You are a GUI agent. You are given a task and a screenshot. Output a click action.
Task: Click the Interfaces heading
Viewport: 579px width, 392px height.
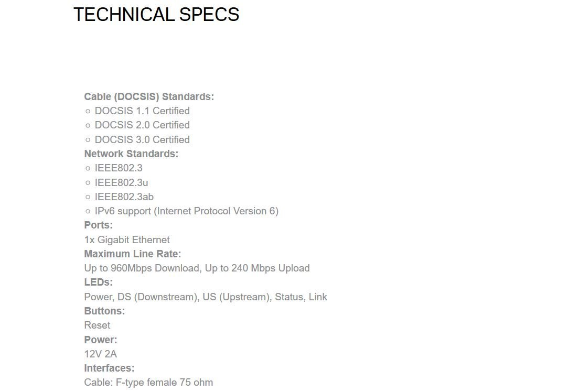(109, 368)
